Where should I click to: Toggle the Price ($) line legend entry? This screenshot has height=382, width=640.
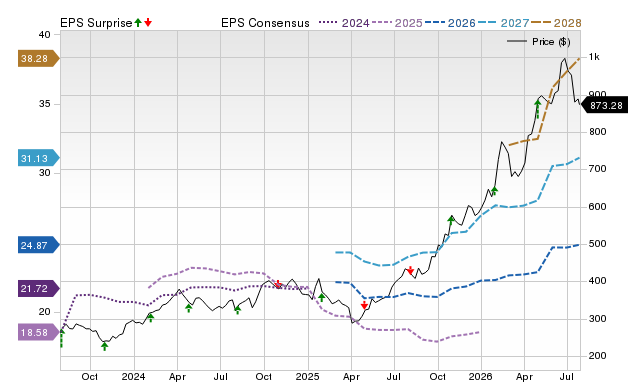point(538,42)
